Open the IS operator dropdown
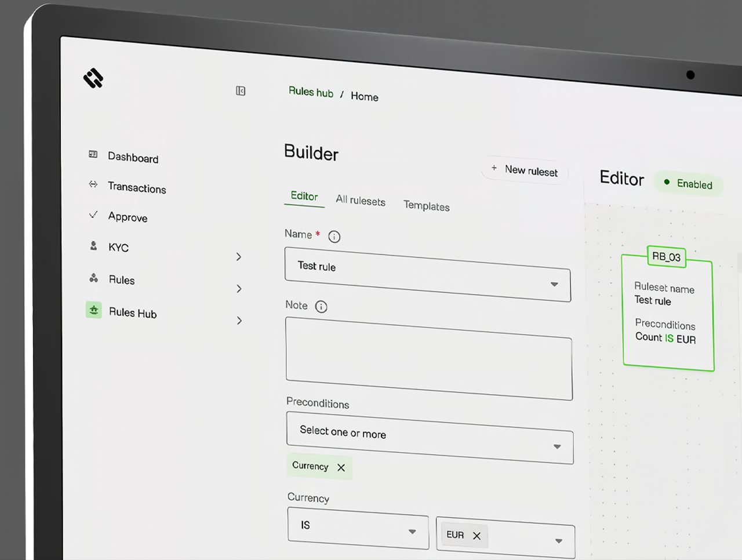The height and width of the screenshot is (560, 742). 358,528
